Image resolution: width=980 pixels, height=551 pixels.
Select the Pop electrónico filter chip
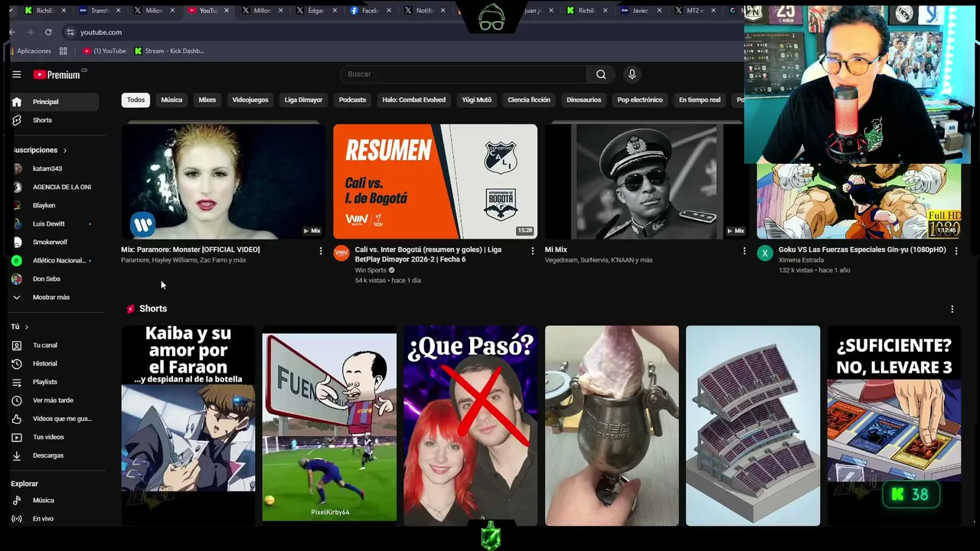640,100
